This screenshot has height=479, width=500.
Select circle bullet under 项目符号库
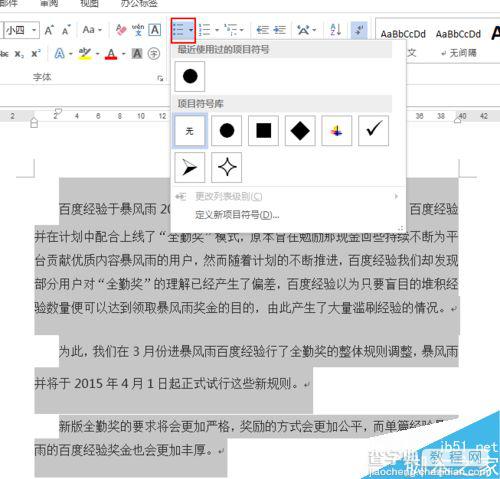tap(227, 131)
